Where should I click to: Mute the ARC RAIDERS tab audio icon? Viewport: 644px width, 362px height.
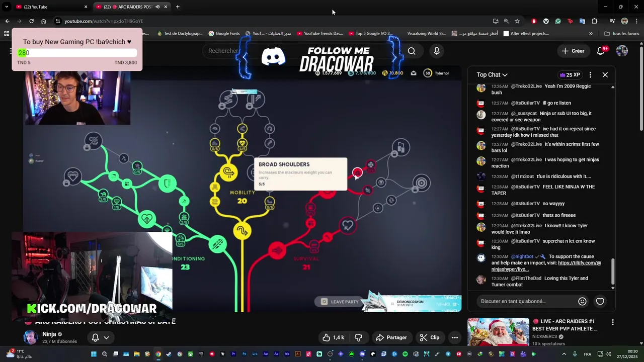tap(157, 7)
